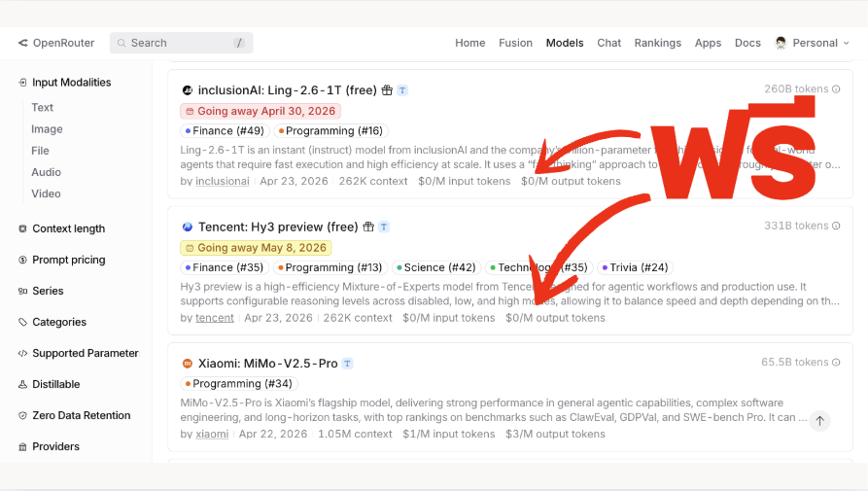Open the Apps menu item

tap(708, 43)
